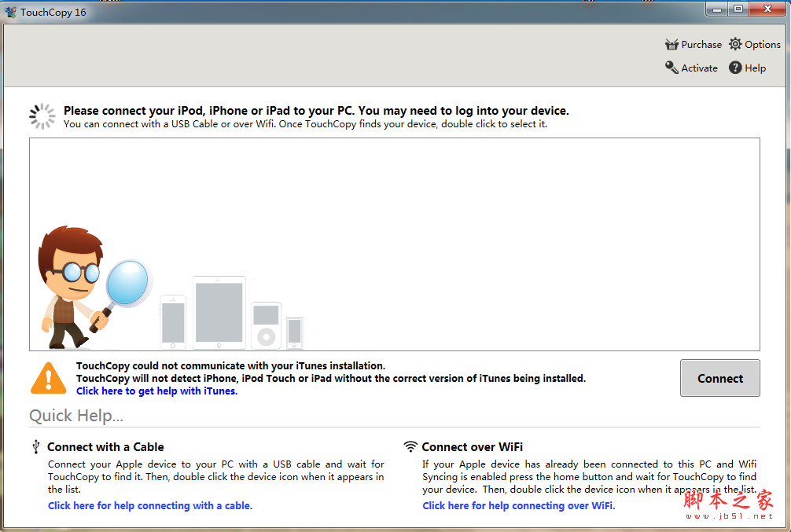Image resolution: width=791 pixels, height=532 pixels.
Task: Click the iPod classic illustration
Action: click(266, 326)
